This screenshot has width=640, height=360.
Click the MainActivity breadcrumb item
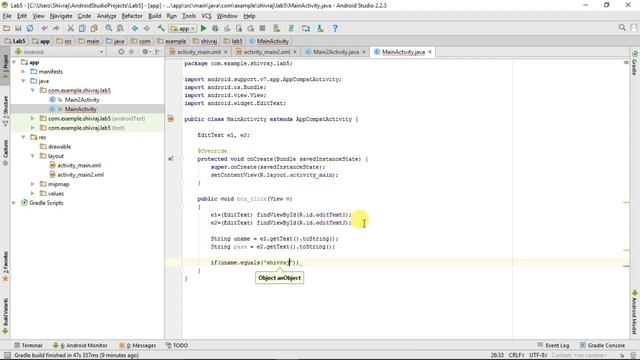click(x=269, y=41)
